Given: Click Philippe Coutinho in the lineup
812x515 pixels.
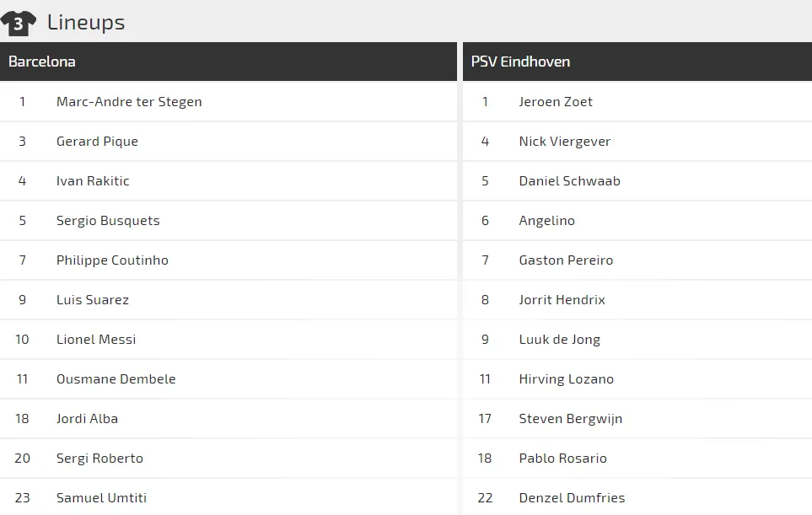Looking at the screenshot, I should (x=112, y=260).
